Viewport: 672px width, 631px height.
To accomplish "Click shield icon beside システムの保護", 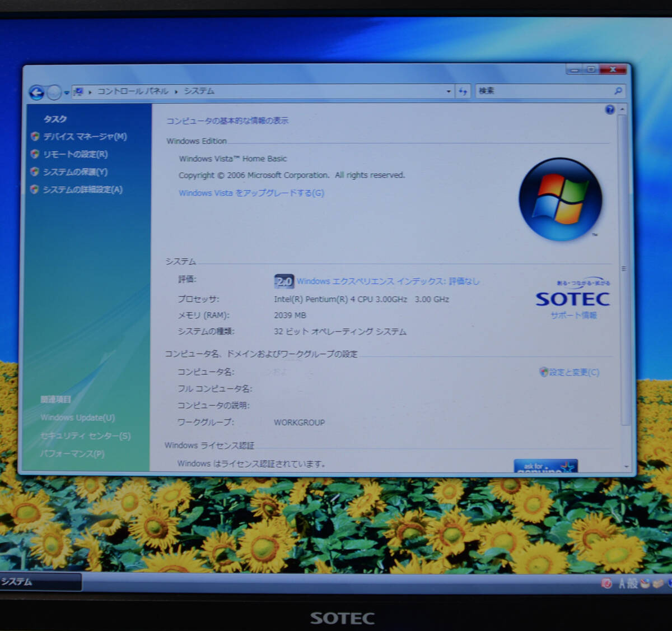I will [x=35, y=171].
